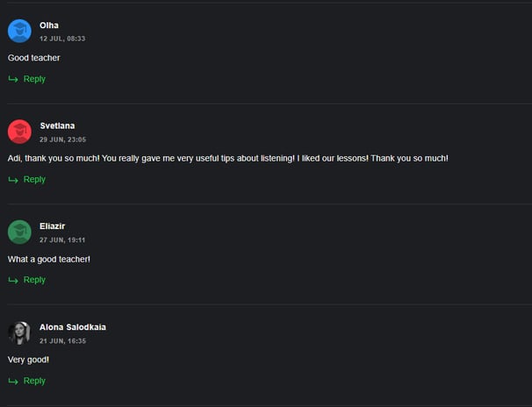Click reply arrow icon under Eliazir's review
532x407 pixels.
pos(13,281)
